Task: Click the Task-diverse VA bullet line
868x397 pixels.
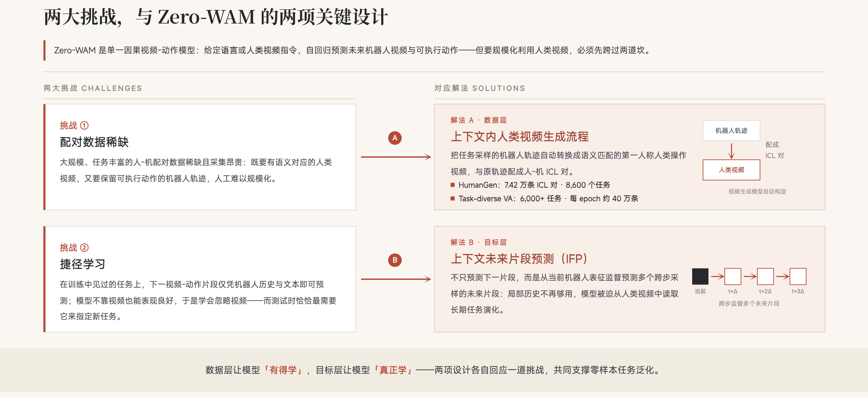Action: pyautogui.click(x=544, y=198)
